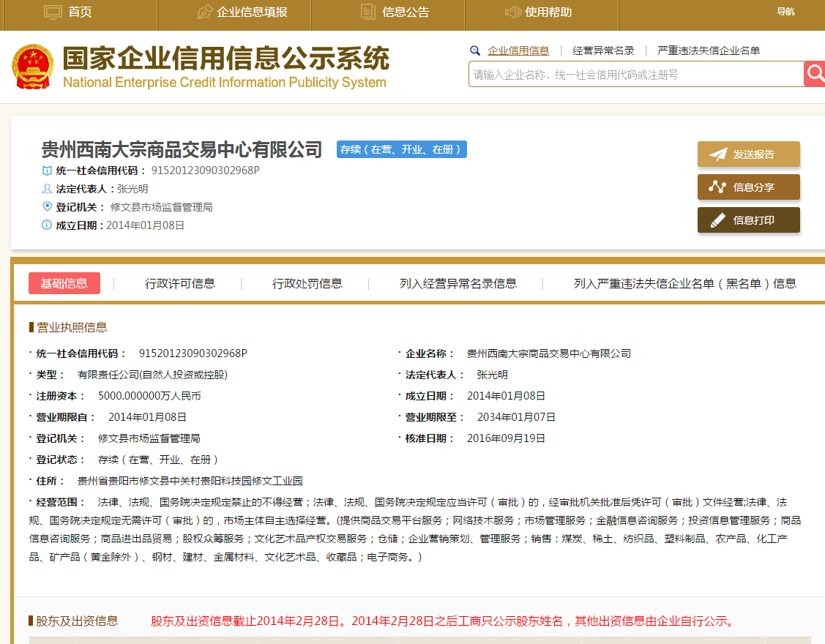Switch to the 行政处罚信息 tab
Image resolution: width=825 pixels, height=644 pixels.
pos(307,283)
